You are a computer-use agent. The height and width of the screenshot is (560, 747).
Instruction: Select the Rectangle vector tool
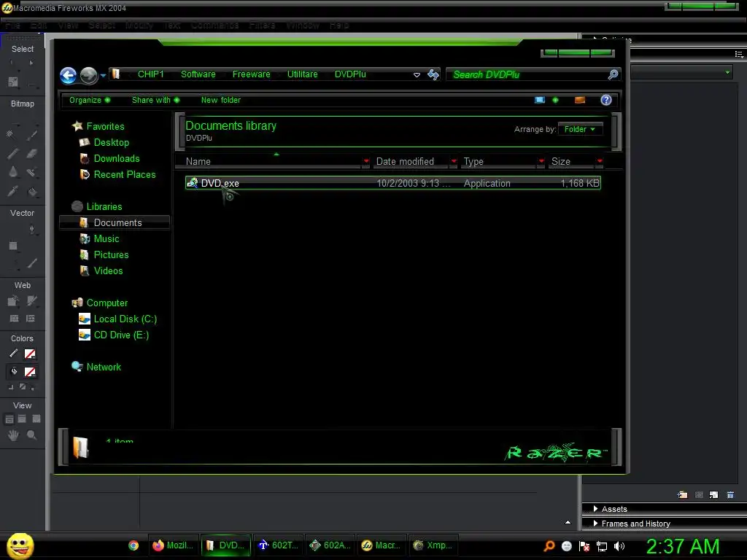tap(13, 246)
